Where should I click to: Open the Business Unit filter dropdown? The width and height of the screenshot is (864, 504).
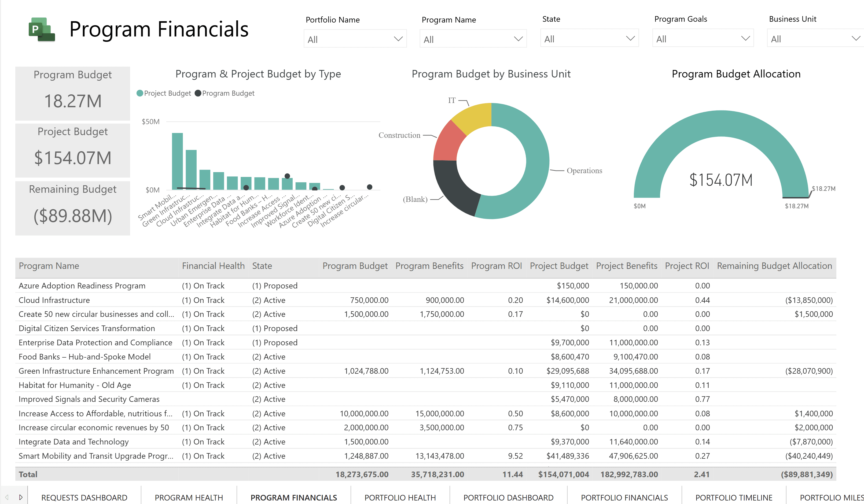coord(815,38)
